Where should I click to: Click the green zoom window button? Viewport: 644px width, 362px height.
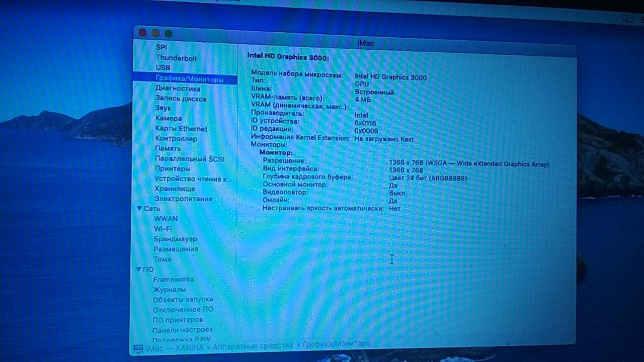click(x=169, y=33)
